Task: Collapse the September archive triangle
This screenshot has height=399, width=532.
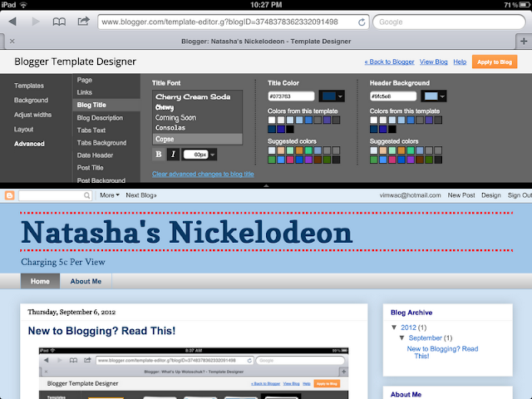Action: click(402, 338)
